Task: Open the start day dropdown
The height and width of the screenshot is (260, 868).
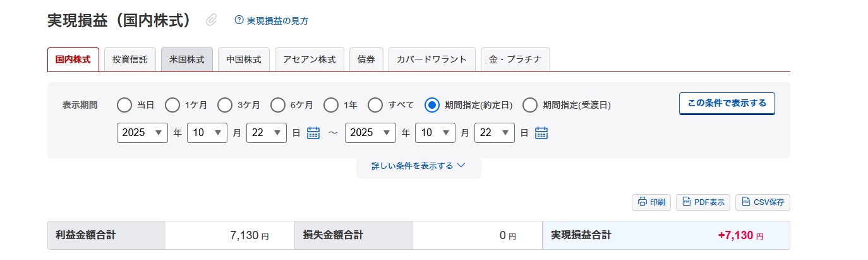Action: pos(267,133)
